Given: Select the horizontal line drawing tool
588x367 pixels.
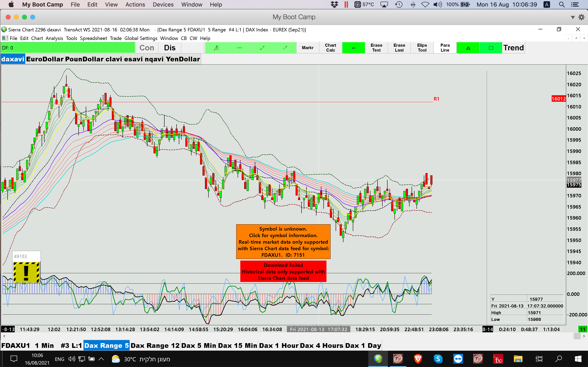Looking at the screenshot, I should [239, 48].
